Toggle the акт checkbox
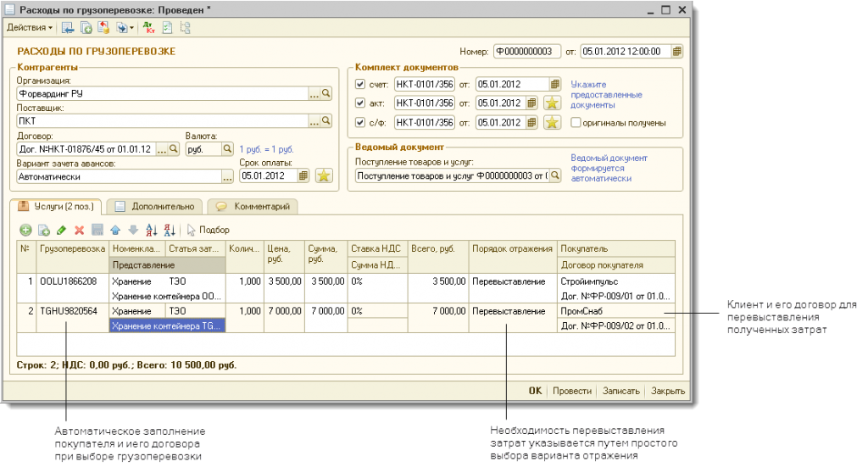This screenshot has height=473, width=868. point(360,103)
